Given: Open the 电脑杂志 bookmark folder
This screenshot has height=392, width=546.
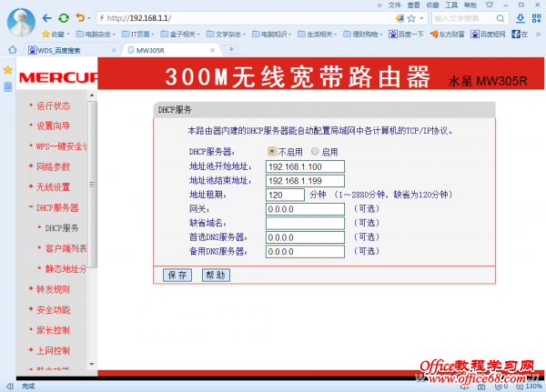Looking at the screenshot, I should [x=96, y=35].
